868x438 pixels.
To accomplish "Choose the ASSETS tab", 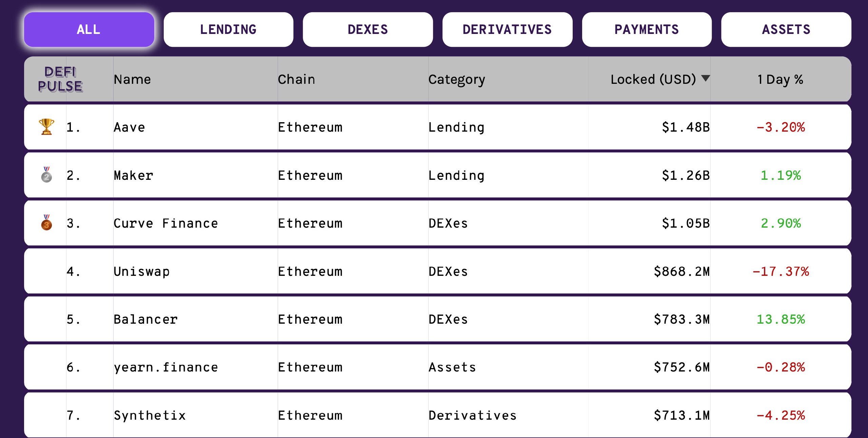I will 786,30.
